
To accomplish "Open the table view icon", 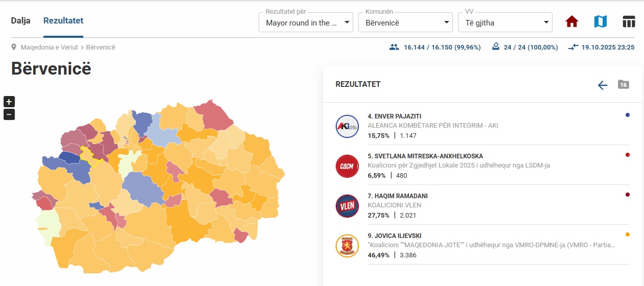I will [628, 22].
